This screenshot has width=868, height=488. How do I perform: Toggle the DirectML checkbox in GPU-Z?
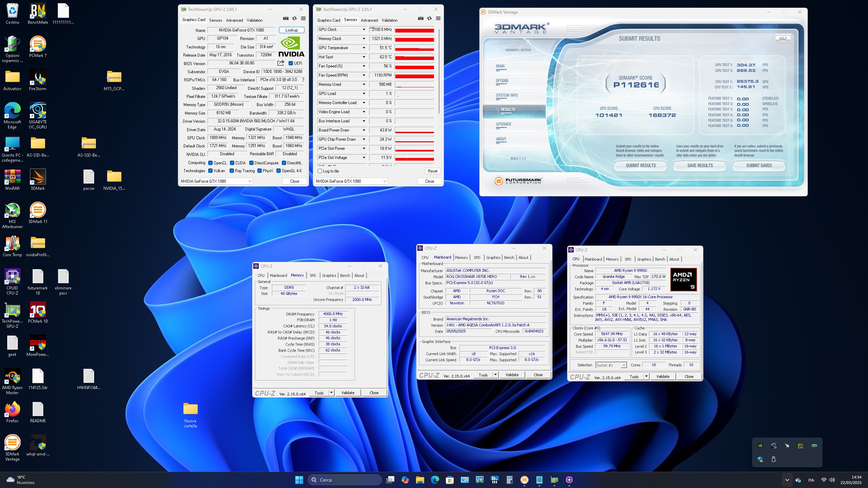click(284, 163)
